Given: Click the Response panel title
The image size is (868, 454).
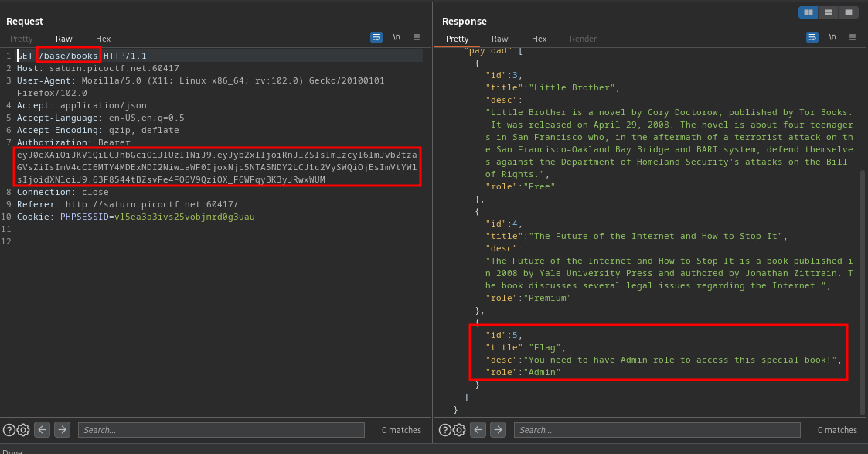Looking at the screenshot, I should pos(465,21).
